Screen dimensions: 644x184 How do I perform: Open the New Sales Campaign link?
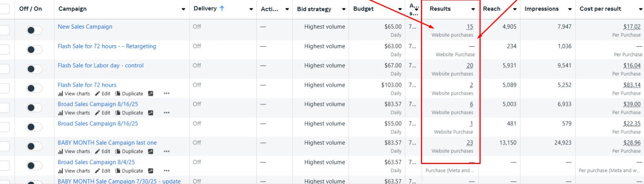click(x=85, y=27)
